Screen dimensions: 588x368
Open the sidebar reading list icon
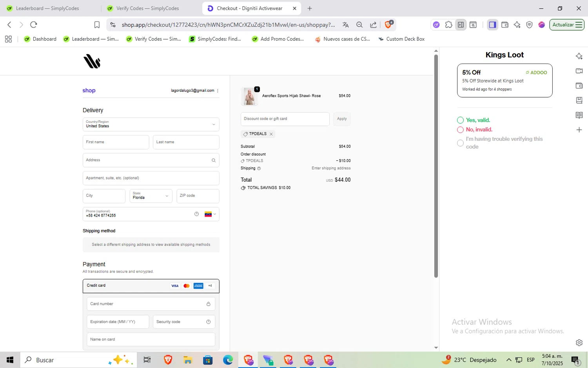(579, 115)
